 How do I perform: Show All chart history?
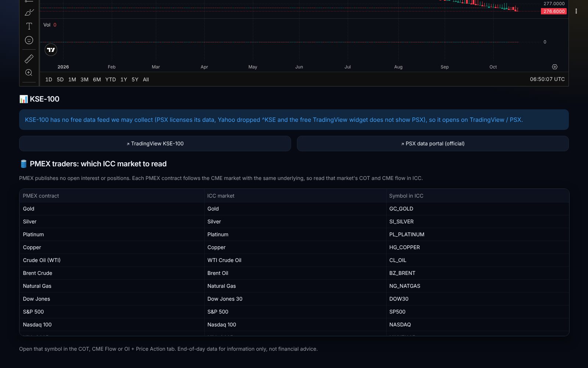(146, 79)
